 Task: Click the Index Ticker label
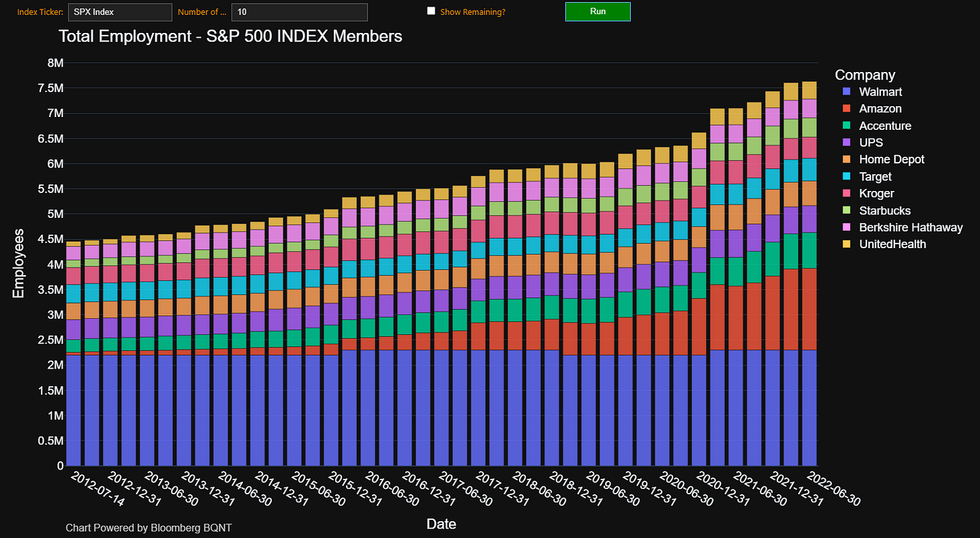tap(40, 12)
